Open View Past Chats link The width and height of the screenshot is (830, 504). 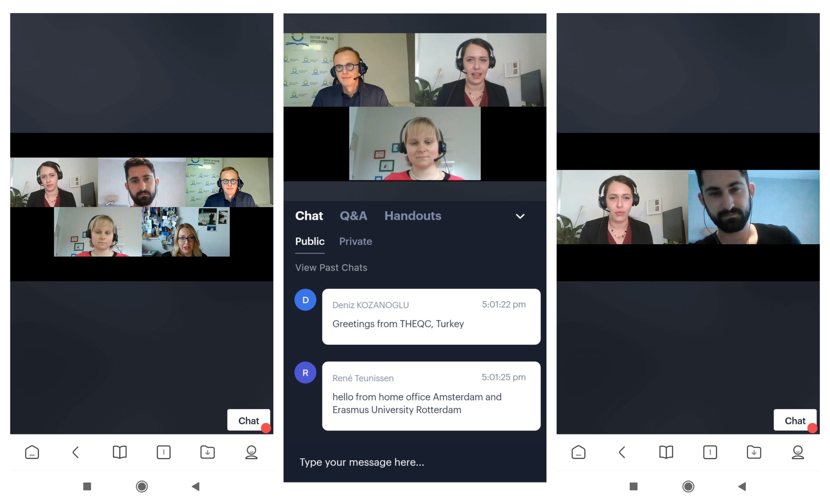pyautogui.click(x=331, y=268)
